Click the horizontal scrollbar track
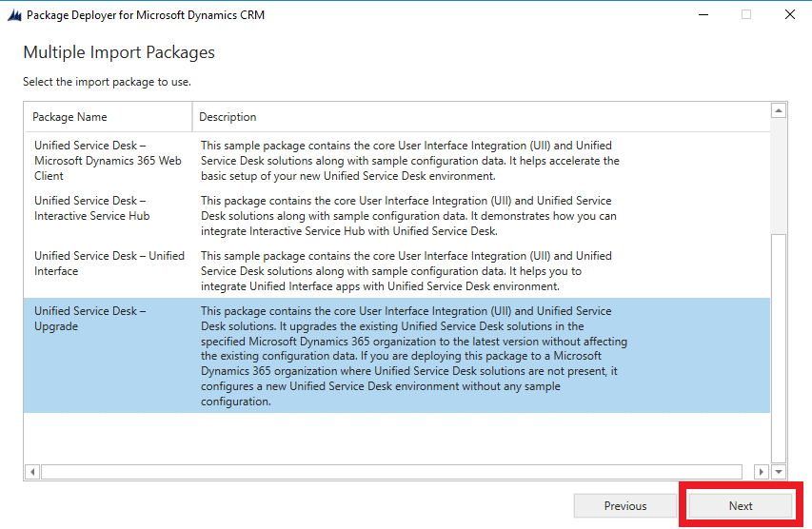 391,472
